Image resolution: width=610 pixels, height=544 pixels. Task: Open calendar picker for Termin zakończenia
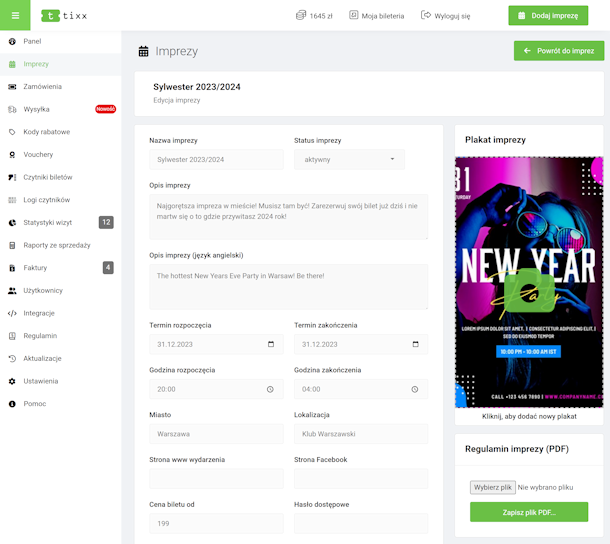click(415, 344)
